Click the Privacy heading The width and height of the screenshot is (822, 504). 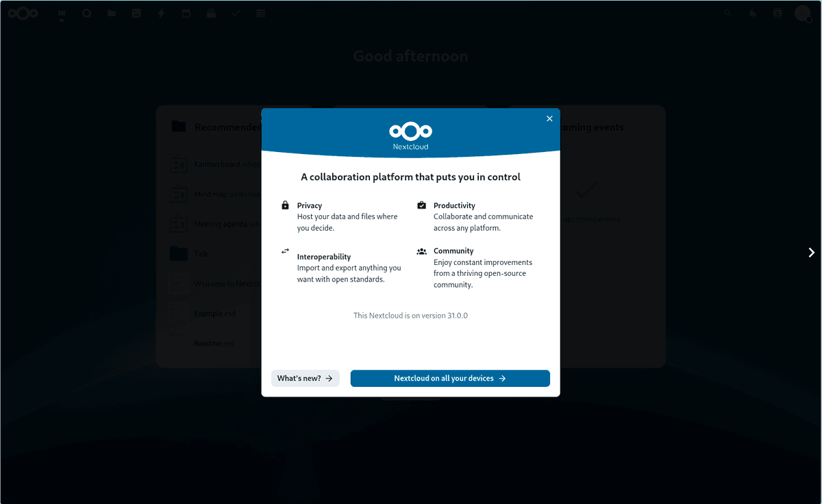[x=310, y=205]
